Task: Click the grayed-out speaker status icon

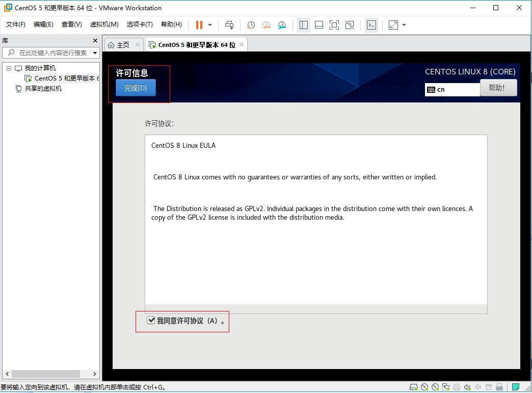Action: coord(478,387)
